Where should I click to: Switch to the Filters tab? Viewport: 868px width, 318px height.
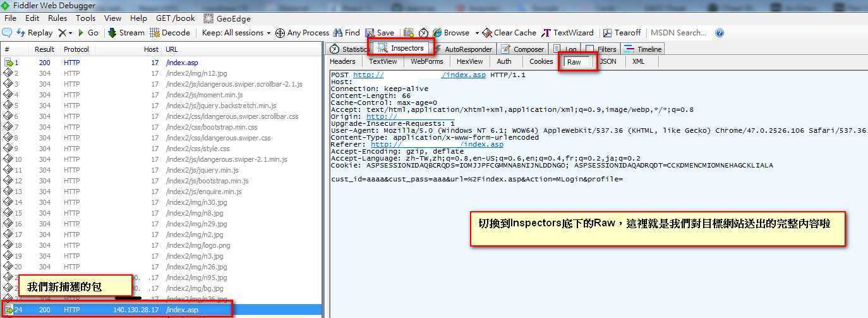click(x=601, y=49)
